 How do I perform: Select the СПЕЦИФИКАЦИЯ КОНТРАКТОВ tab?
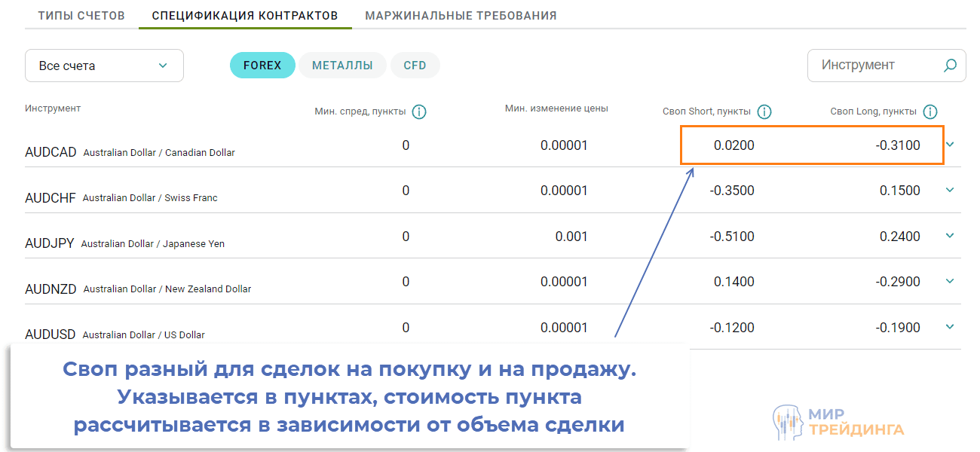click(245, 14)
